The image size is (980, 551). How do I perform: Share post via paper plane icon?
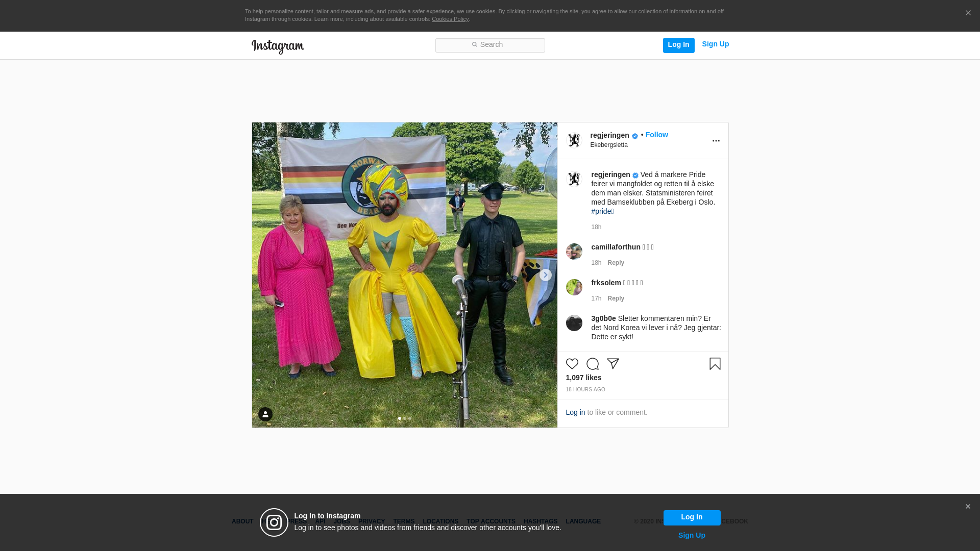coord(612,364)
